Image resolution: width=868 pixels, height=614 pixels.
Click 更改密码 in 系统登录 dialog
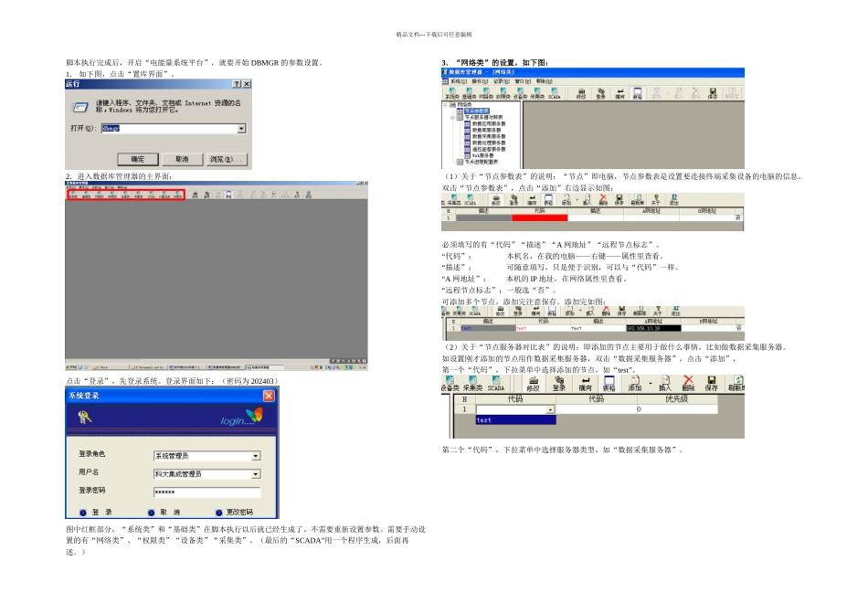pyautogui.click(x=235, y=513)
